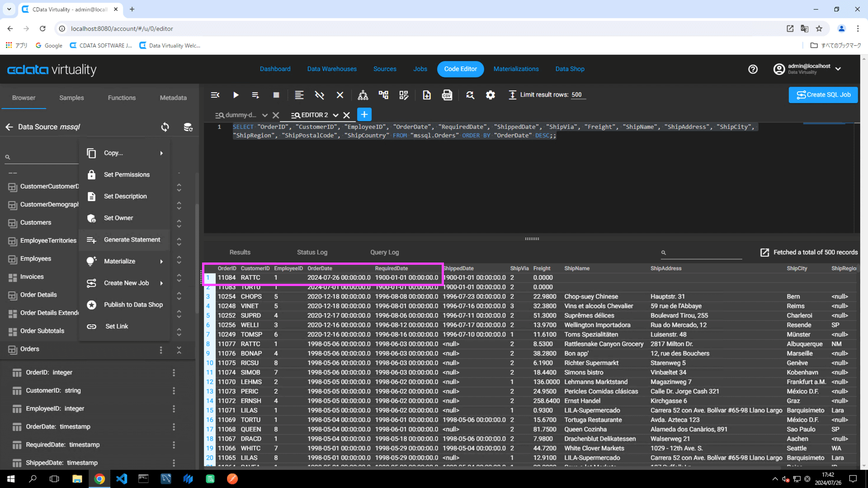Viewport: 868px width, 488px height.
Task: Add a new editor tab
Action: [364, 115]
